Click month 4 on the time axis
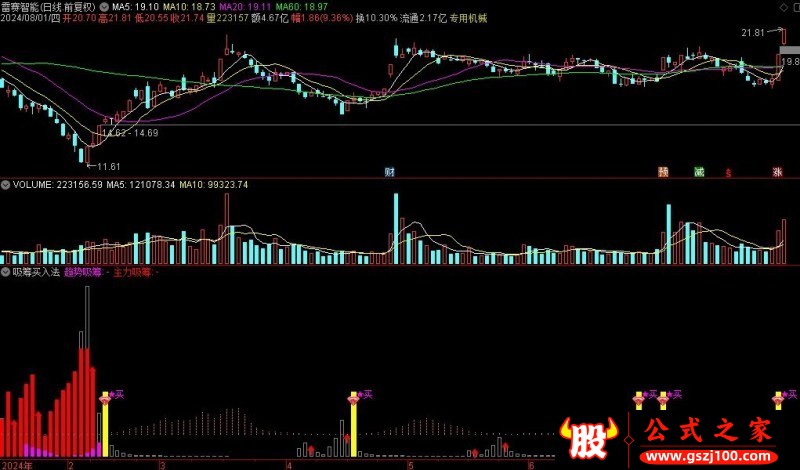800x470 pixels. click(x=289, y=465)
